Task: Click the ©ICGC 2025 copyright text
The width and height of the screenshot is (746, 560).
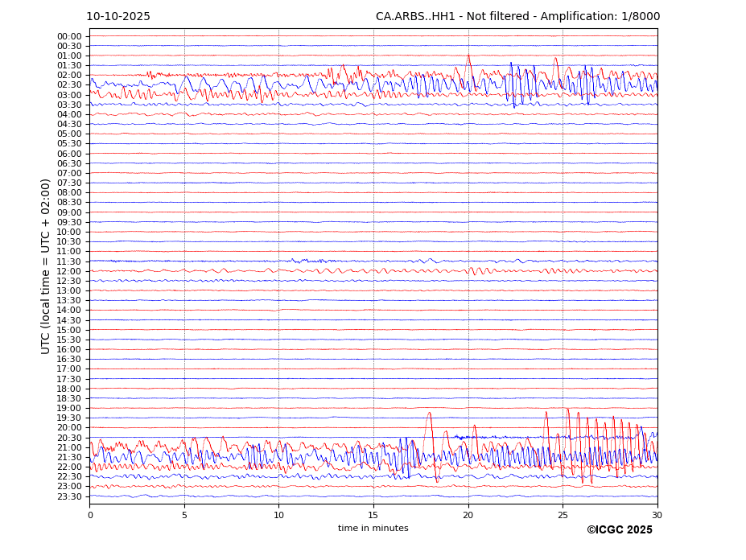Action: tap(619, 530)
